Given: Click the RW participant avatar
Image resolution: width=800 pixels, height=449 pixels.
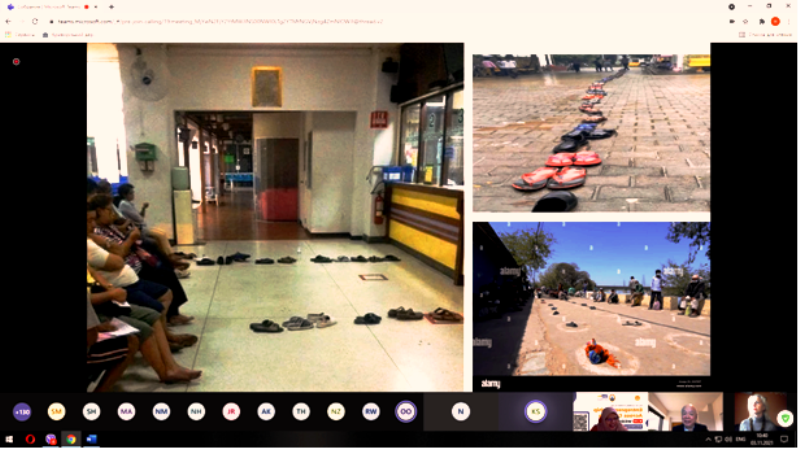Looking at the screenshot, I should point(370,411).
